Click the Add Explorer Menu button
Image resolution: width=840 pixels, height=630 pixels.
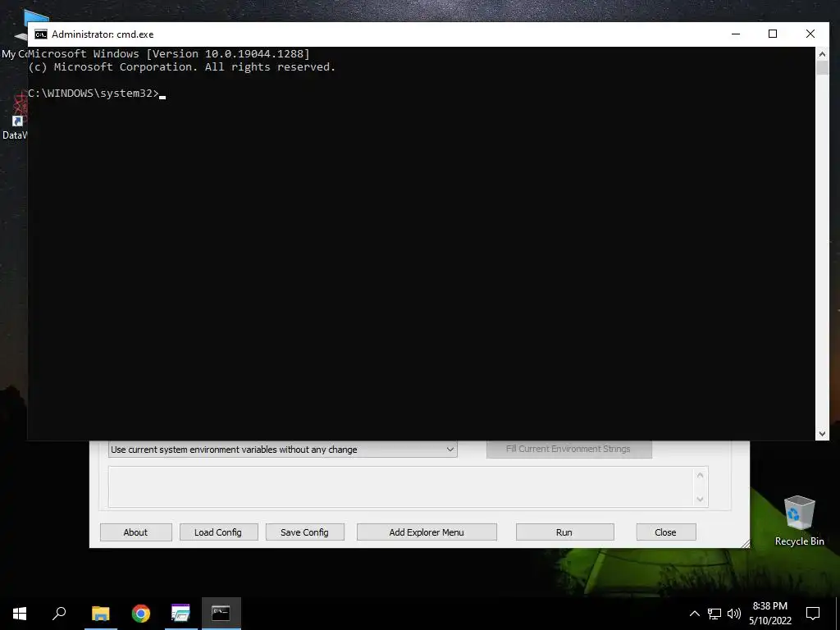point(427,532)
